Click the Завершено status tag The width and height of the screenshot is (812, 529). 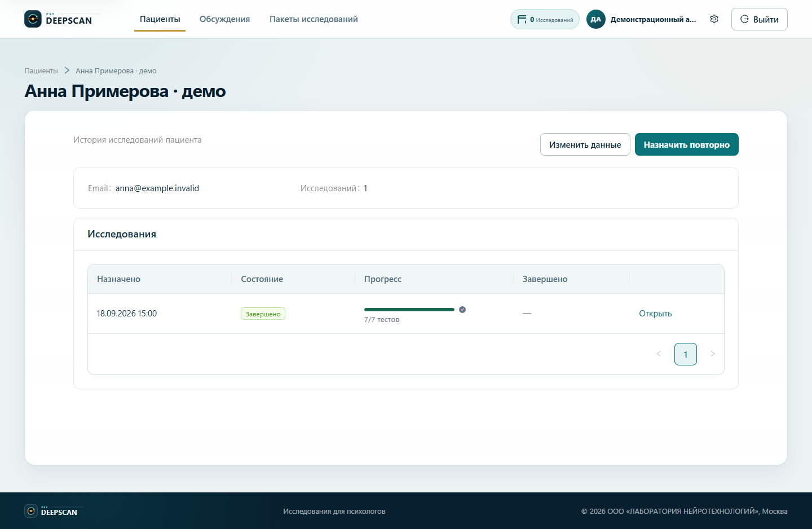[x=263, y=314]
